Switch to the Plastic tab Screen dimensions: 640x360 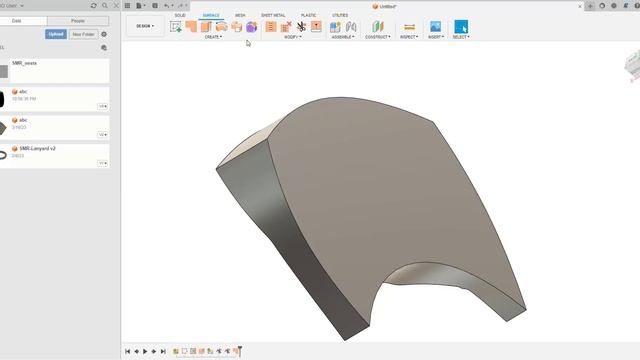(x=309, y=16)
